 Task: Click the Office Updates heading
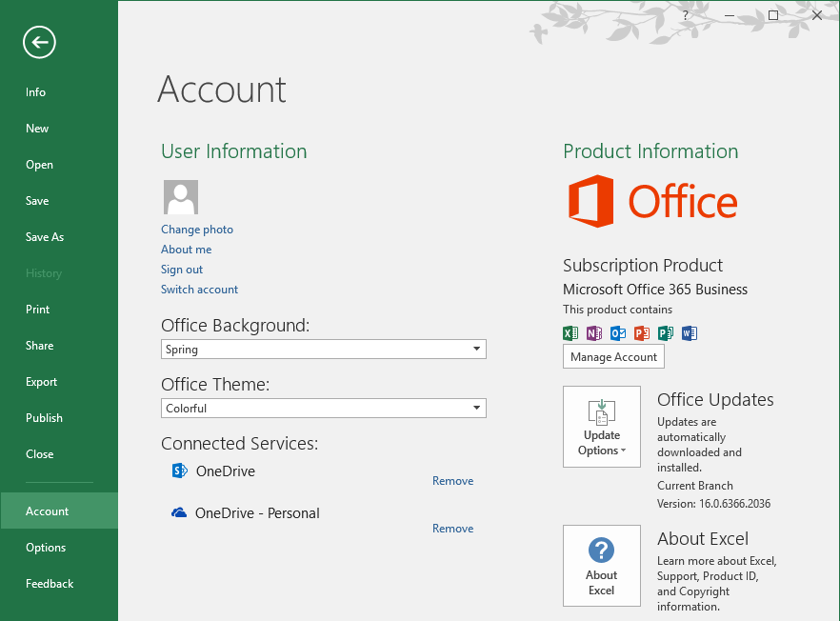tap(715, 400)
